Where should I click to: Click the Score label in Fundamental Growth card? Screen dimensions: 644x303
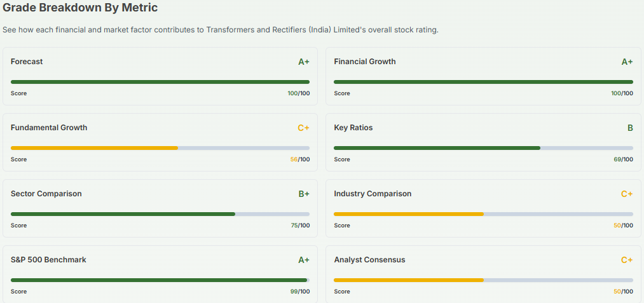click(19, 159)
